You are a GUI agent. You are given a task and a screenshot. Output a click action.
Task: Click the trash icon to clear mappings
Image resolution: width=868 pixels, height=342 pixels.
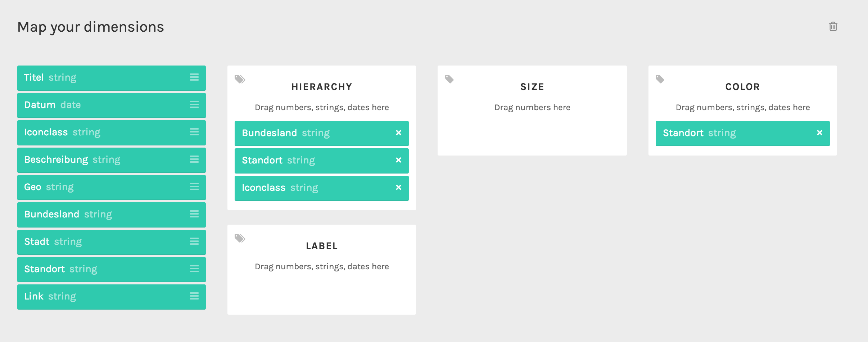[x=833, y=27]
